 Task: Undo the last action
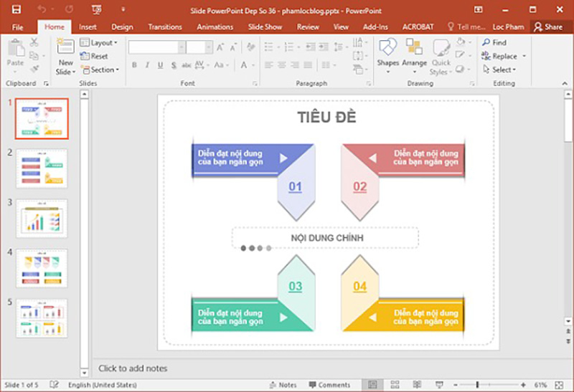click(42, 9)
